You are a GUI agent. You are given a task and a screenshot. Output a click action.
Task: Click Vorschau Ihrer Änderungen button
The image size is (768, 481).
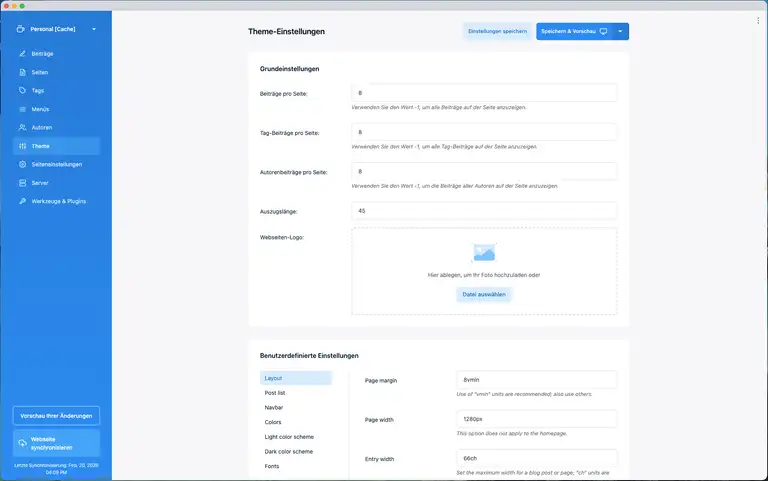(x=56, y=416)
